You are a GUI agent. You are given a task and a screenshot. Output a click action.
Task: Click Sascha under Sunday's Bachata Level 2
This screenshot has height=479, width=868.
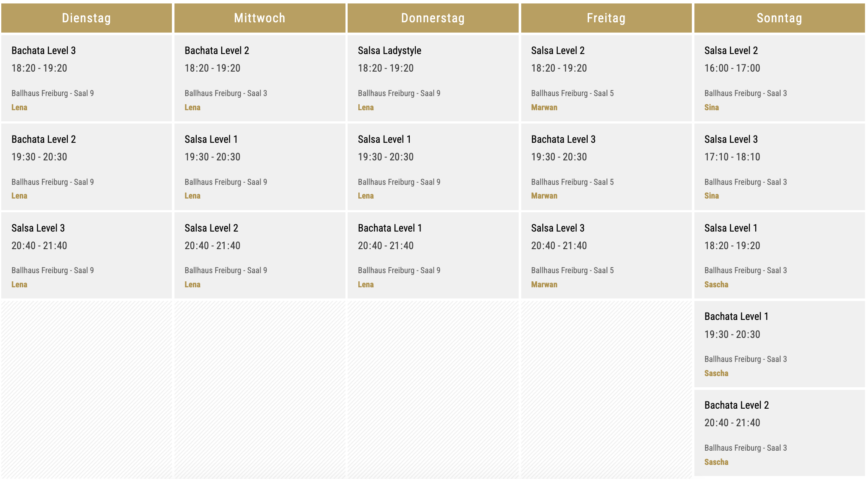[716, 462]
